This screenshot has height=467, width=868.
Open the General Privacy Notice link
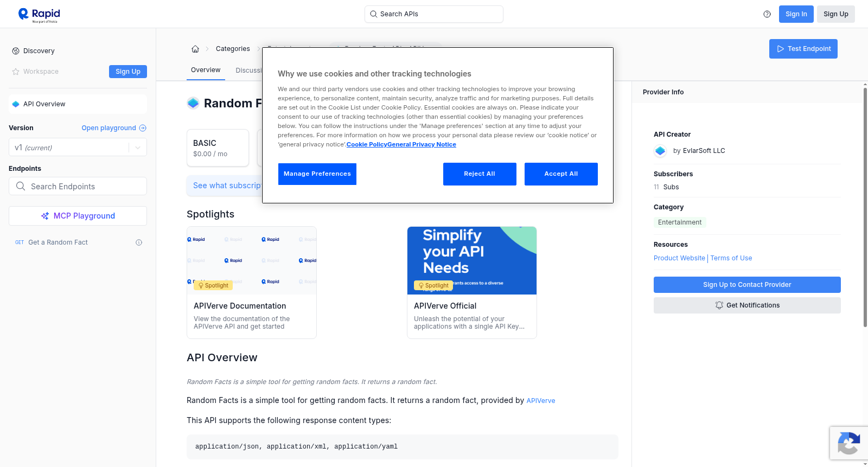click(x=422, y=144)
